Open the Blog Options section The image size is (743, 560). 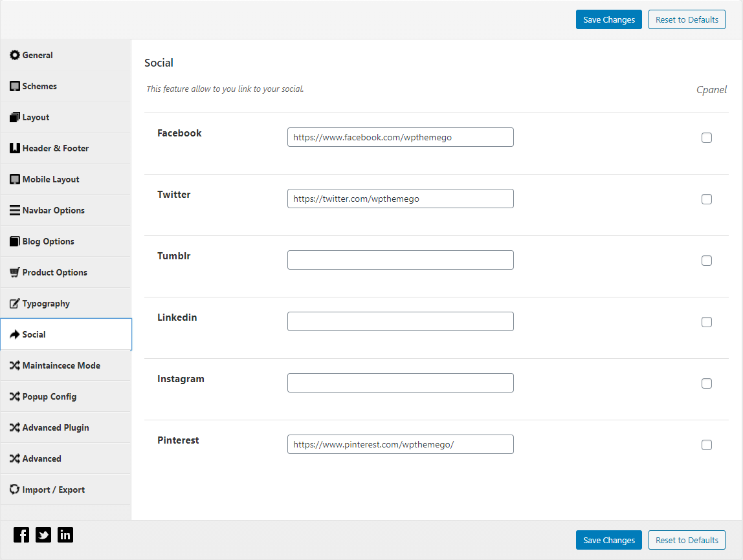pyautogui.click(x=66, y=241)
